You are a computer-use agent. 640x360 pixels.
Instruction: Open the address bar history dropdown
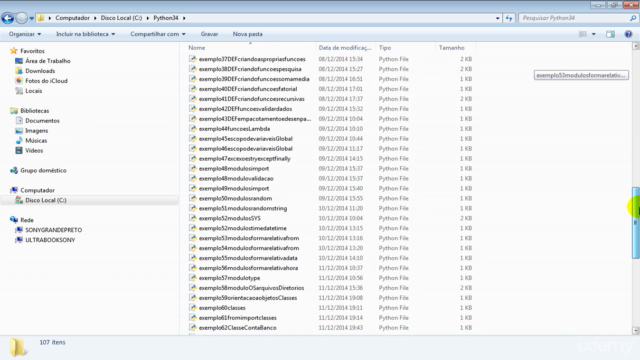click(x=498, y=18)
